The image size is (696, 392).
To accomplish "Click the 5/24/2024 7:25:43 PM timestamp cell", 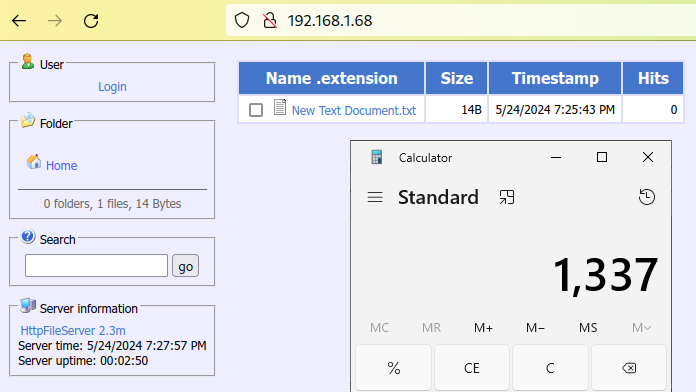I will (x=555, y=109).
